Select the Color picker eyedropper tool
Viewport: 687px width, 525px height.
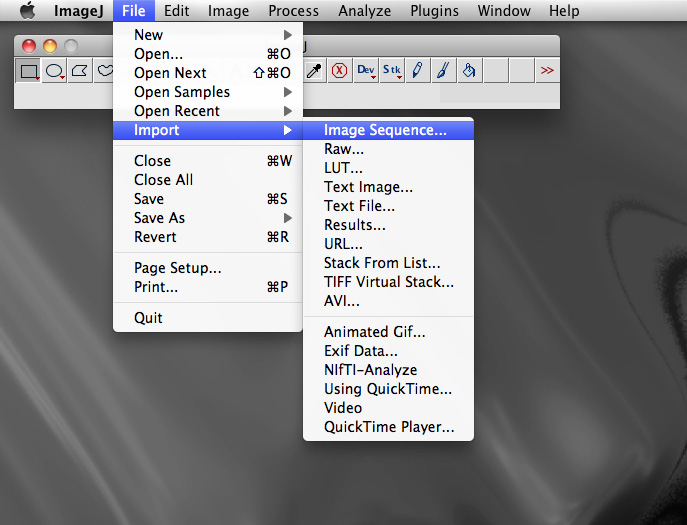pos(314,71)
